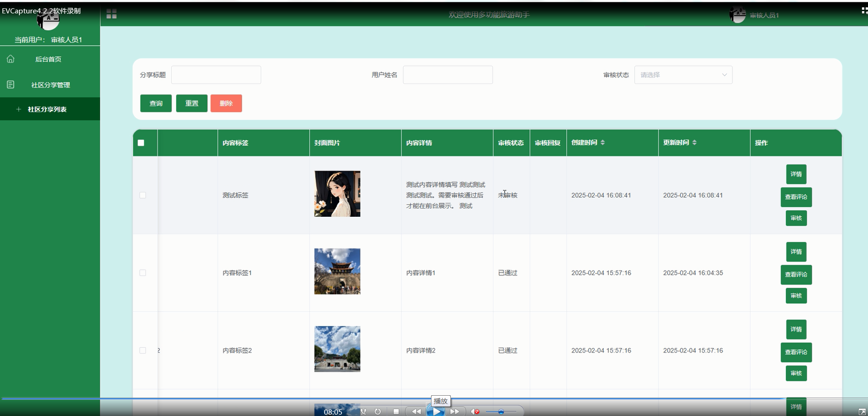Sort by 创建时间 column arrows
This screenshot has height=416, width=868.
pyautogui.click(x=603, y=143)
